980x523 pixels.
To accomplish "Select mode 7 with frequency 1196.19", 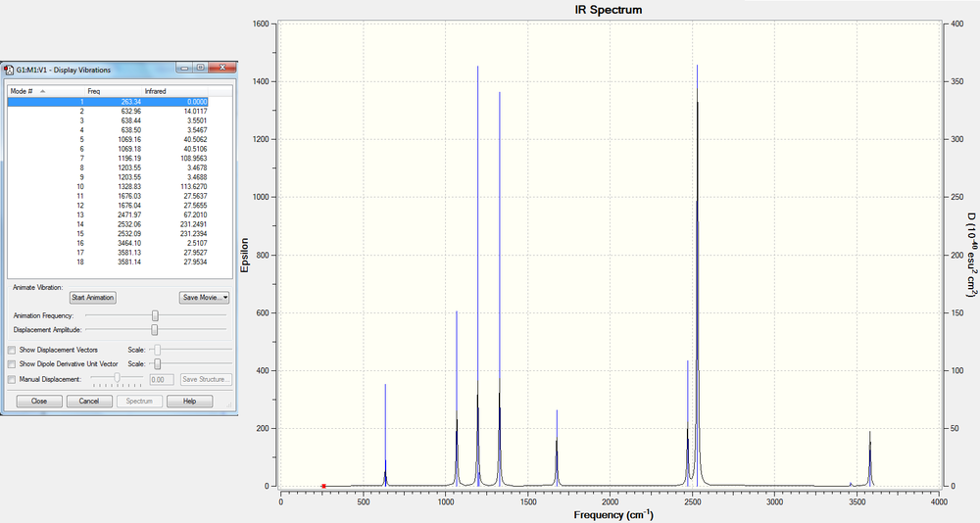I will [108, 158].
